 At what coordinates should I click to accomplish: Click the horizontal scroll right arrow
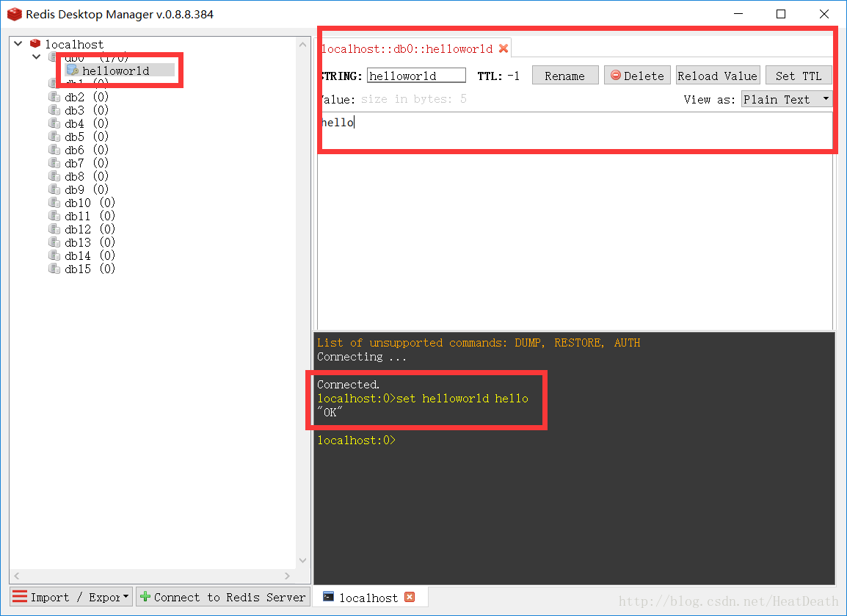click(287, 576)
